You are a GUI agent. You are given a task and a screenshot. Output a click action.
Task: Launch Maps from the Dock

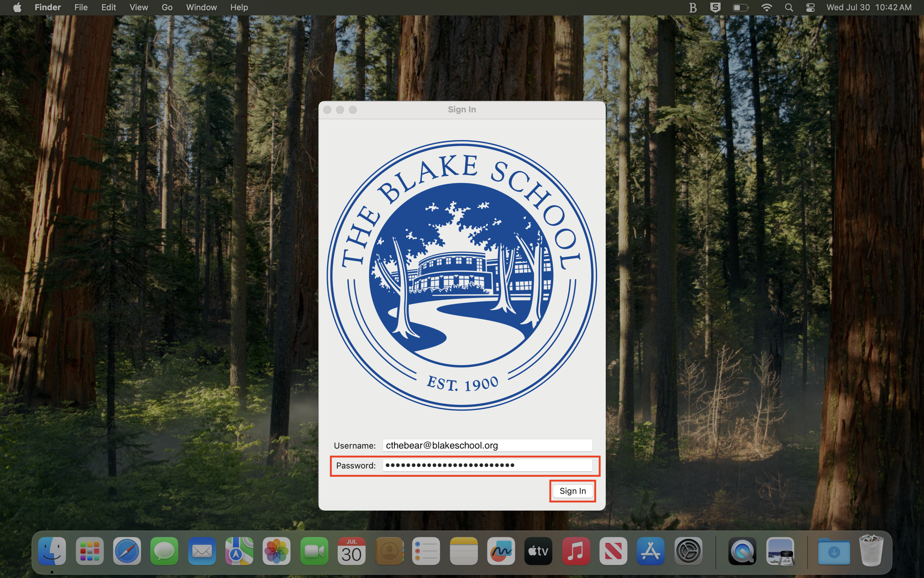[x=239, y=551]
